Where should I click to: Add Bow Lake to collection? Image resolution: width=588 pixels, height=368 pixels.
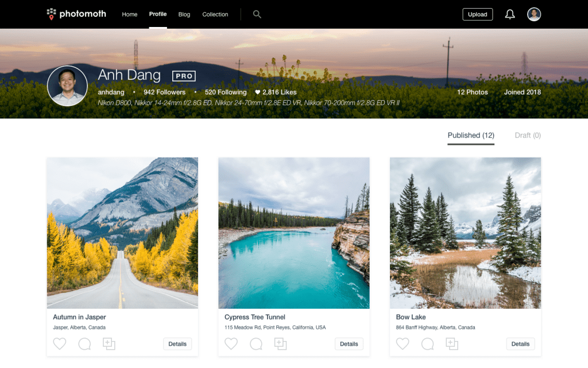[x=452, y=344]
